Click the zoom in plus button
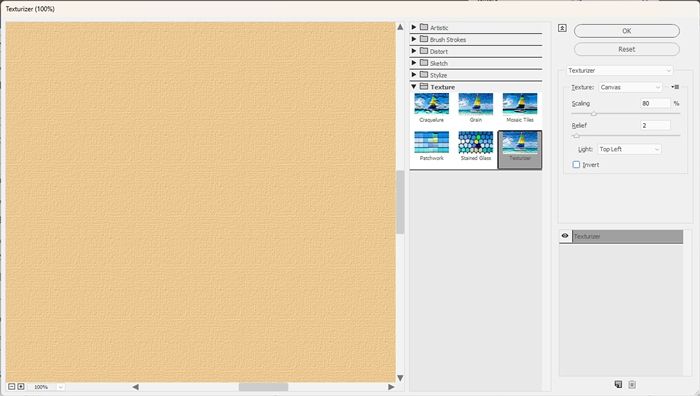The image size is (700, 396). click(x=21, y=386)
